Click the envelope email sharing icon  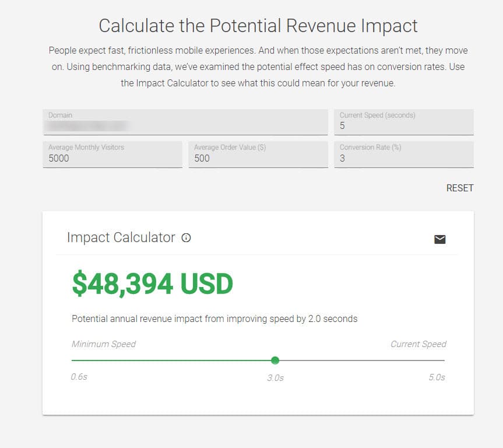pyautogui.click(x=439, y=239)
